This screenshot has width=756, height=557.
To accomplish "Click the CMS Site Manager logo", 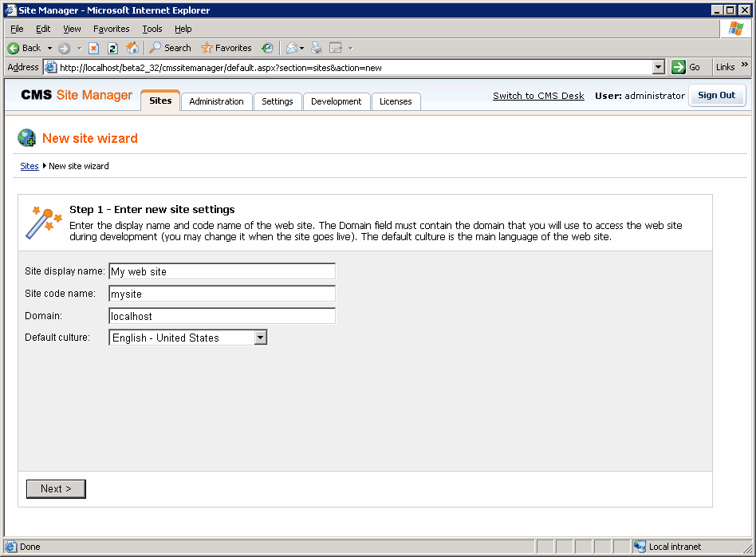I will point(77,95).
